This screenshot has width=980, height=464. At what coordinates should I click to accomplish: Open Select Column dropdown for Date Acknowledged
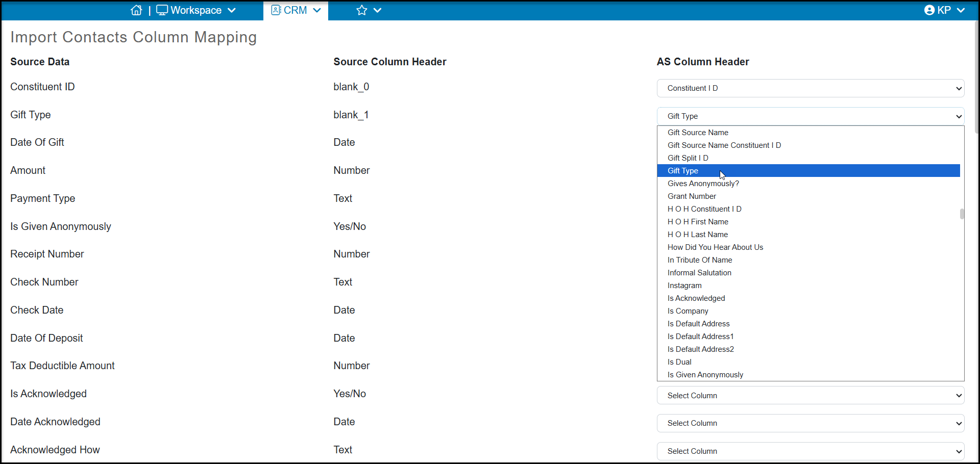click(x=811, y=423)
